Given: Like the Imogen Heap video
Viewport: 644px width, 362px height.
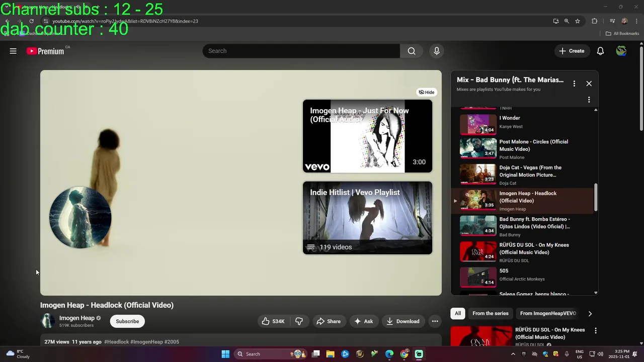Looking at the screenshot, I should pyautogui.click(x=273, y=321).
